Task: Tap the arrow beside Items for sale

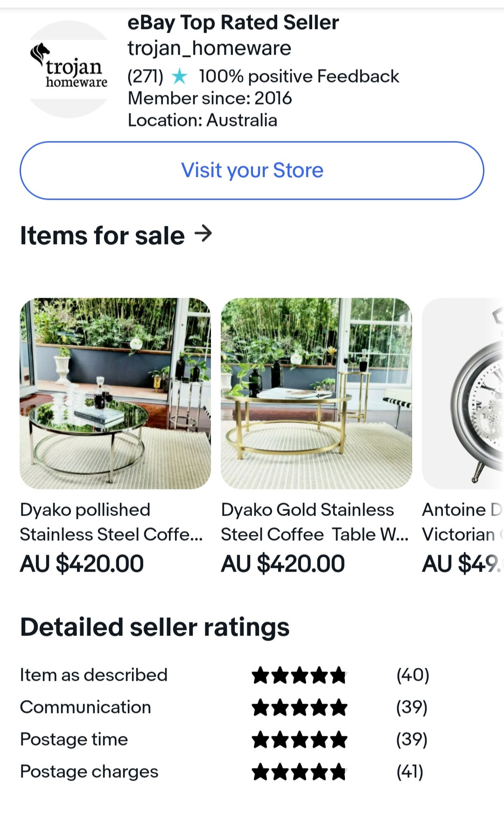Action: 203,233
